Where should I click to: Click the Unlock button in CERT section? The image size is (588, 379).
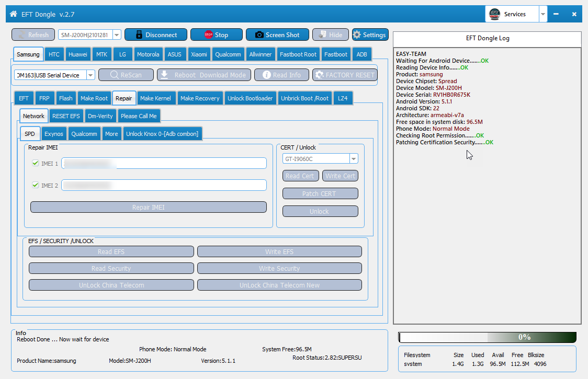pos(320,211)
